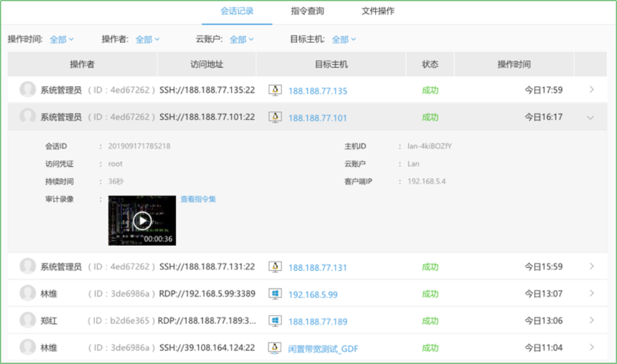The height and width of the screenshot is (364, 617).
Task: Click the Linux icon beside 188.188.77.135
Action: click(274, 89)
